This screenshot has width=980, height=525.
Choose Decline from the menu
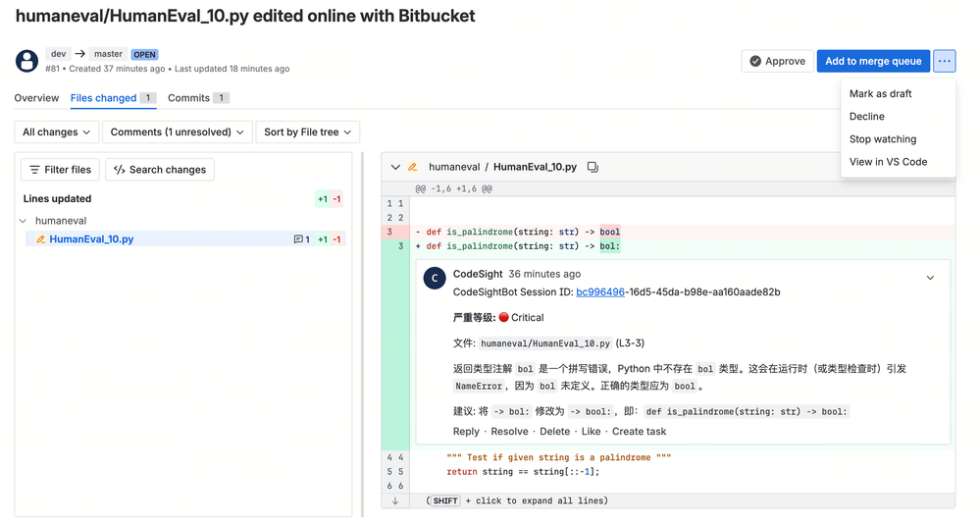pos(866,116)
